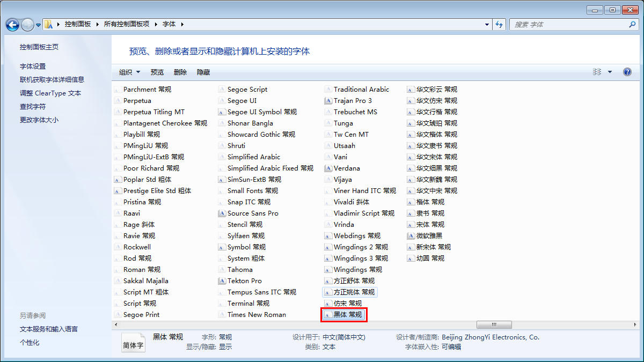Select Parchment 常规 font name
644x362 pixels.
pyautogui.click(x=148, y=90)
